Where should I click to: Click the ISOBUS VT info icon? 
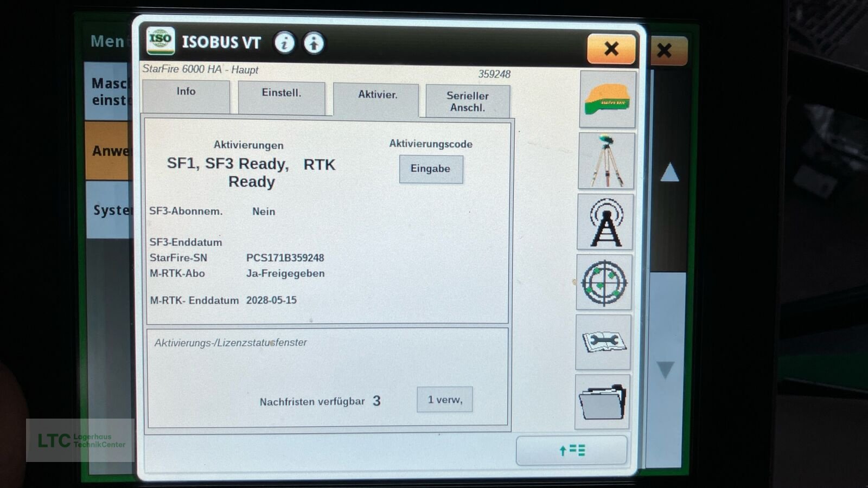click(284, 43)
